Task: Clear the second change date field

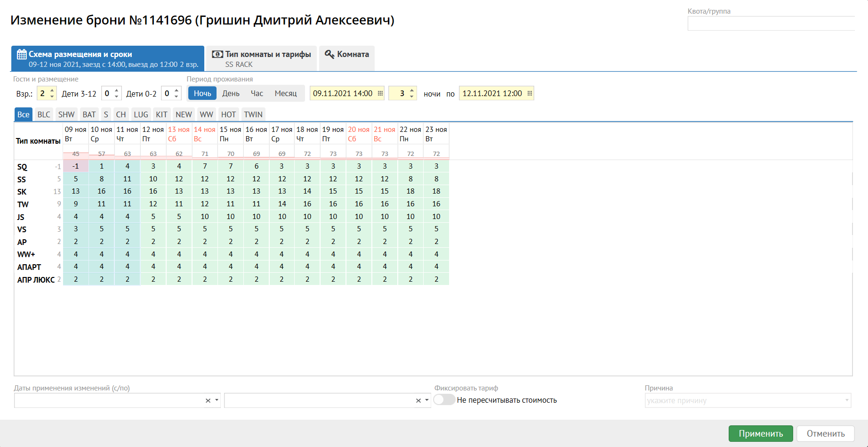Action: (418, 400)
